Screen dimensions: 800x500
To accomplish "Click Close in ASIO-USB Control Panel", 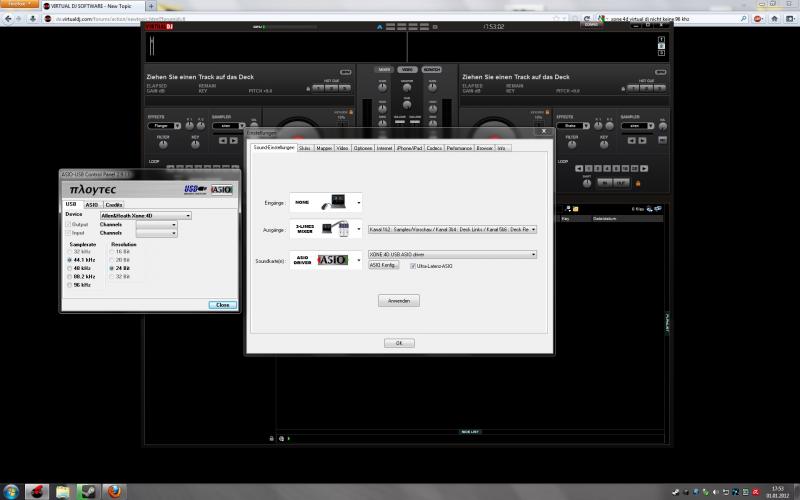I will 222,305.
